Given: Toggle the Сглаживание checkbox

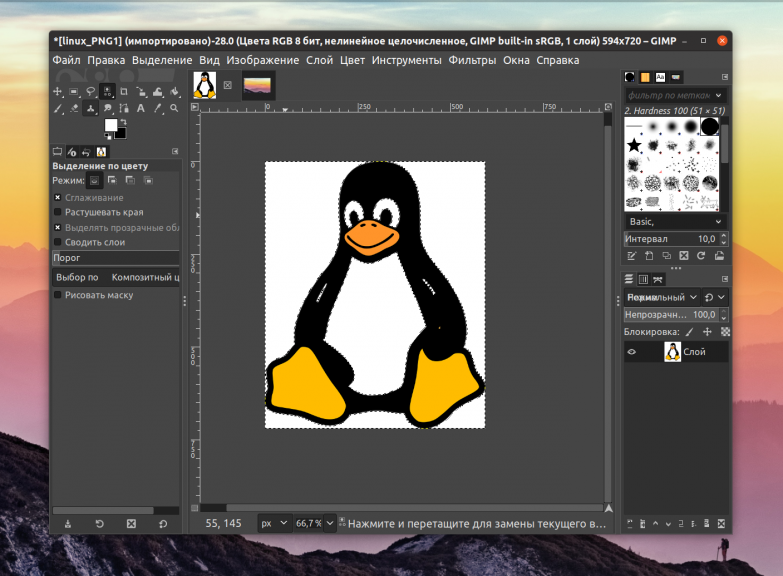Looking at the screenshot, I should tap(57, 197).
